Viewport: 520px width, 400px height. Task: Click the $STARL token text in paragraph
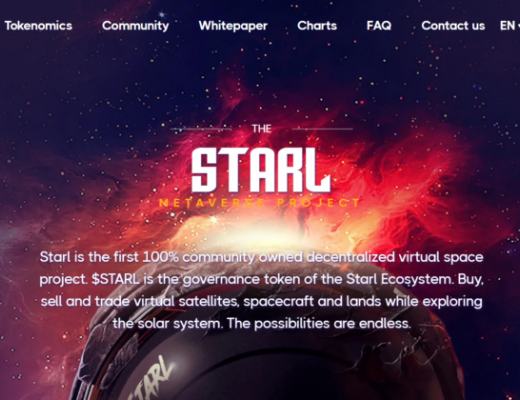[x=115, y=279]
